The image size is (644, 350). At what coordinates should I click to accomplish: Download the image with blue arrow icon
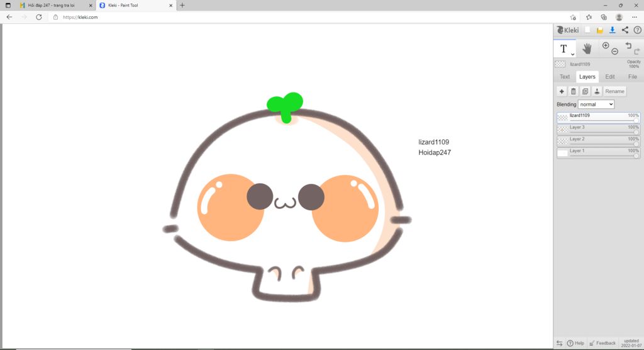(x=612, y=30)
